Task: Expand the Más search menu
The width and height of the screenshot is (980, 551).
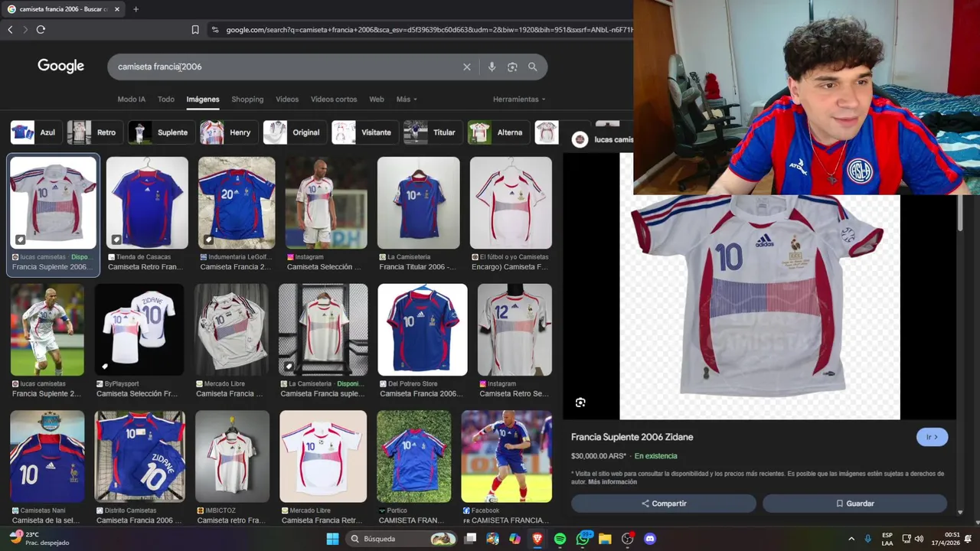Action: (x=407, y=99)
